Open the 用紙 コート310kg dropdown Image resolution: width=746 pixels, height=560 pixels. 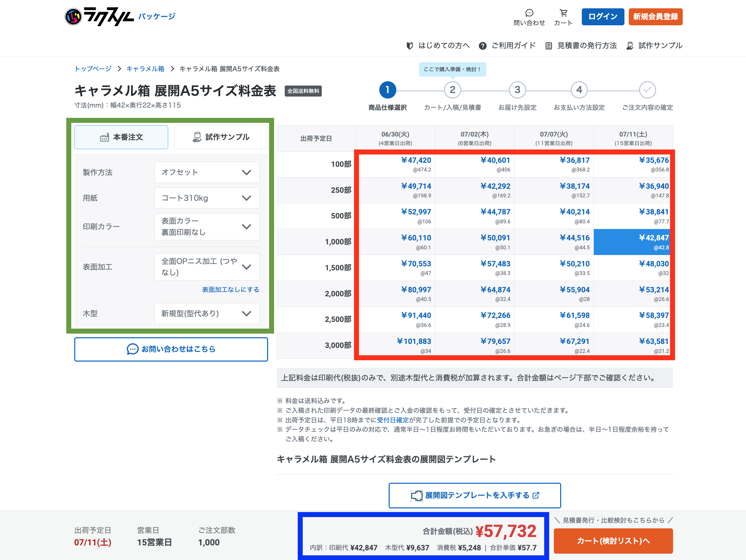click(x=207, y=198)
